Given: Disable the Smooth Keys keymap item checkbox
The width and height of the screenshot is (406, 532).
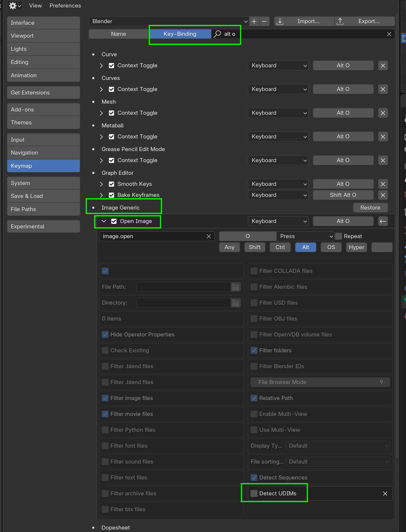Looking at the screenshot, I should pyautogui.click(x=111, y=184).
